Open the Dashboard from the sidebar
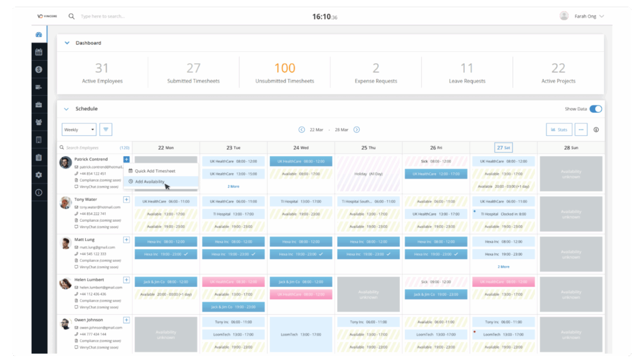The image size is (644, 362). coord(39,35)
